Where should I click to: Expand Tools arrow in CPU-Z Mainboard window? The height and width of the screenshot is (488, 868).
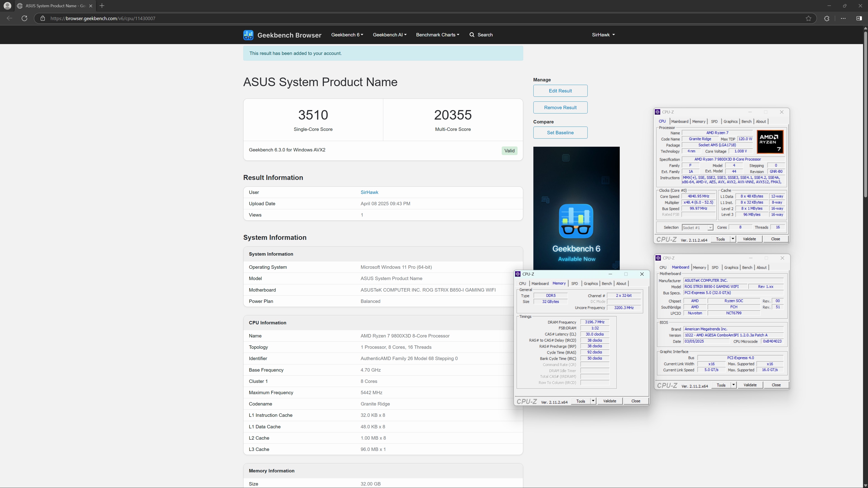click(733, 385)
